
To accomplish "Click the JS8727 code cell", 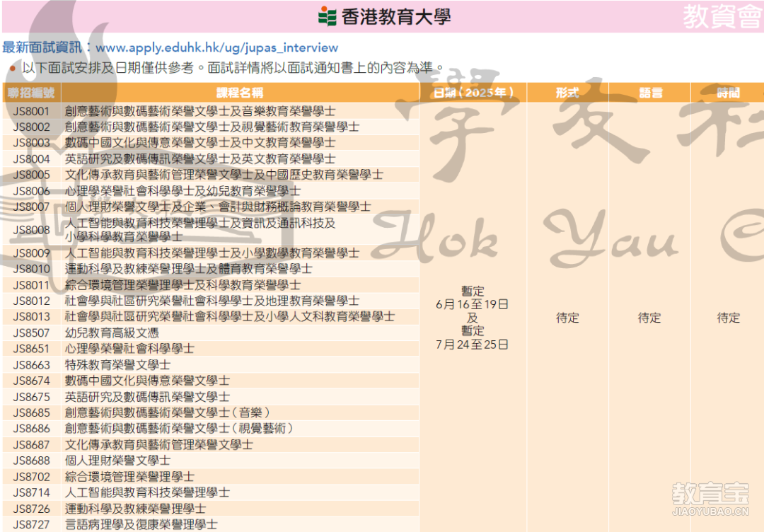I will point(31,524).
